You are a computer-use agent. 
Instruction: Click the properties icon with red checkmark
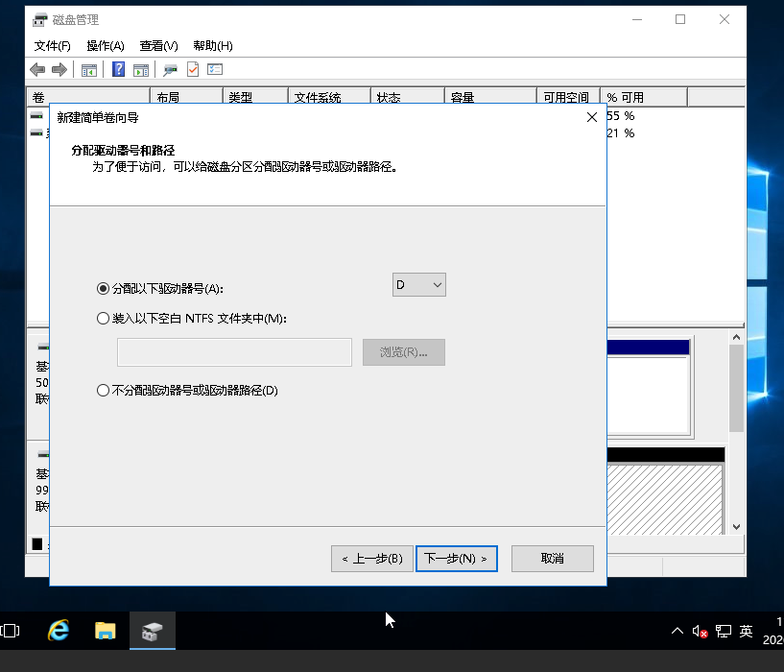(193, 69)
